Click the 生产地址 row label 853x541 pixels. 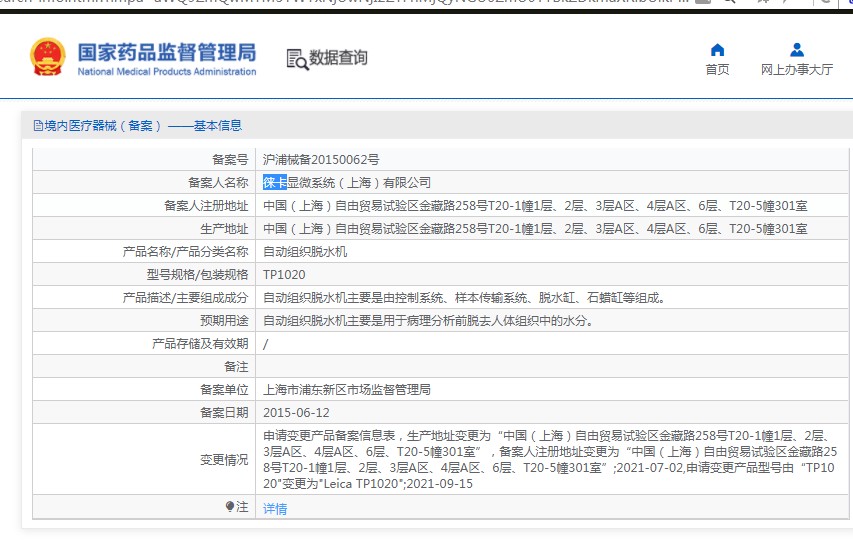coord(224,229)
